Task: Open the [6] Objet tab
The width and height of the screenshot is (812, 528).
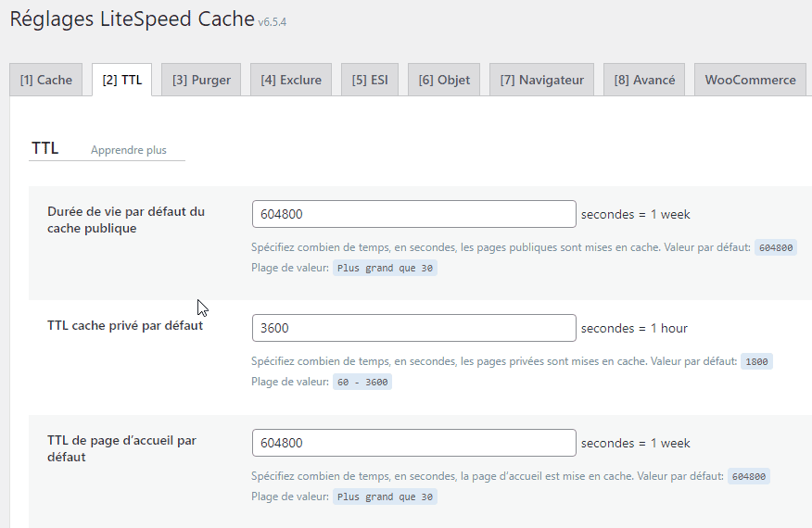Action: [444, 80]
